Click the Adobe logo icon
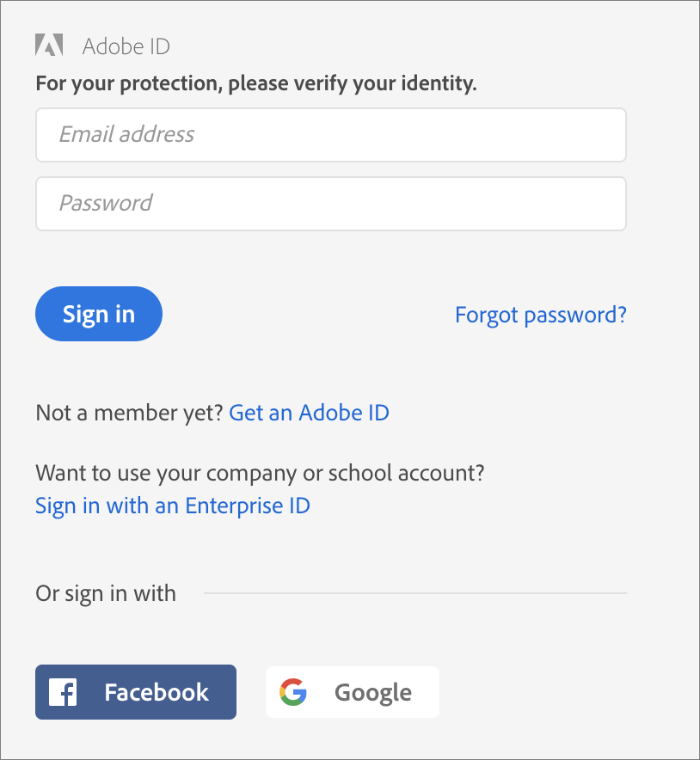Screen dimensions: 700x760 point(48,46)
